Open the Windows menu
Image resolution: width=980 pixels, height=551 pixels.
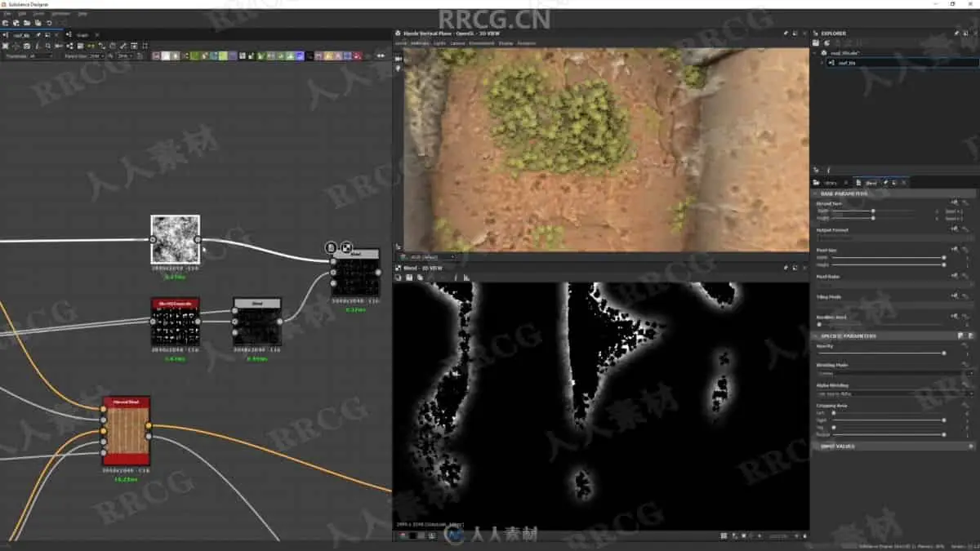pos(60,14)
